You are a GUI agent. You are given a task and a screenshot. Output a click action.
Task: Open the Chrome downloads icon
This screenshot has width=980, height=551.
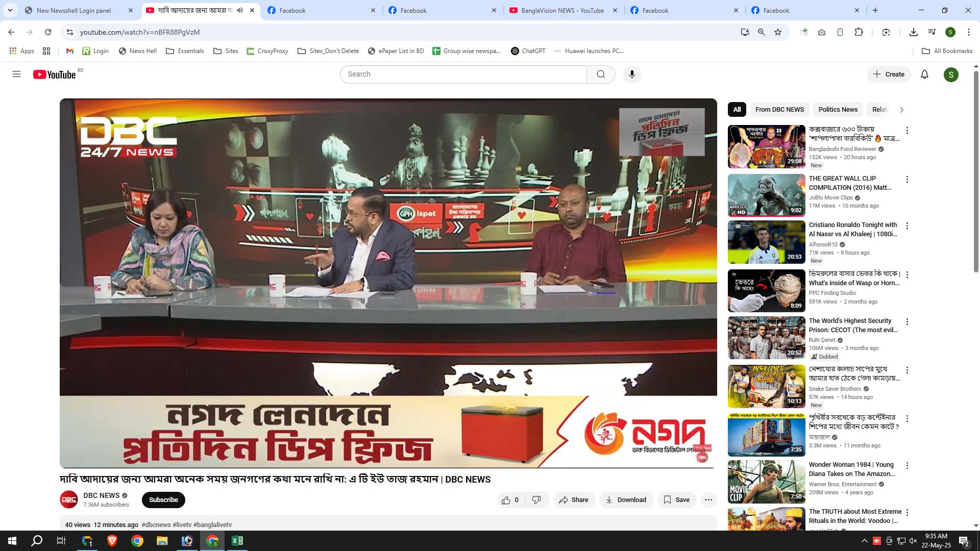click(x=914, y=32)
